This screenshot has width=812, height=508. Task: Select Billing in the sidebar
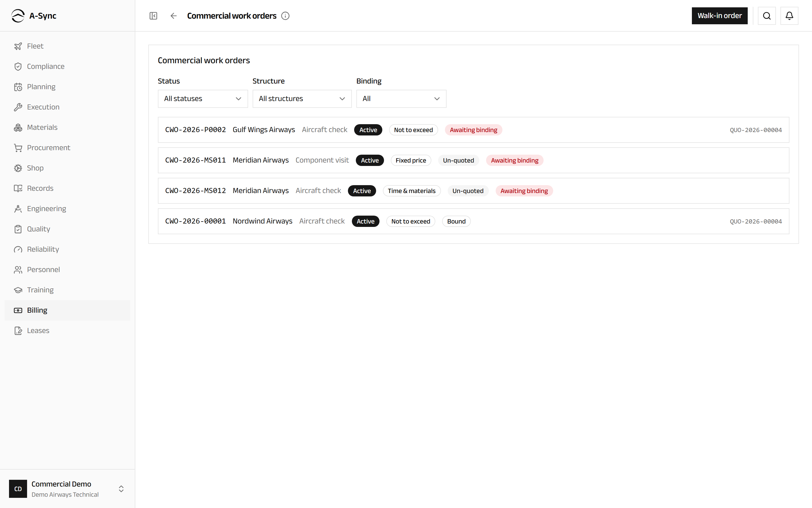pos(67,310)
